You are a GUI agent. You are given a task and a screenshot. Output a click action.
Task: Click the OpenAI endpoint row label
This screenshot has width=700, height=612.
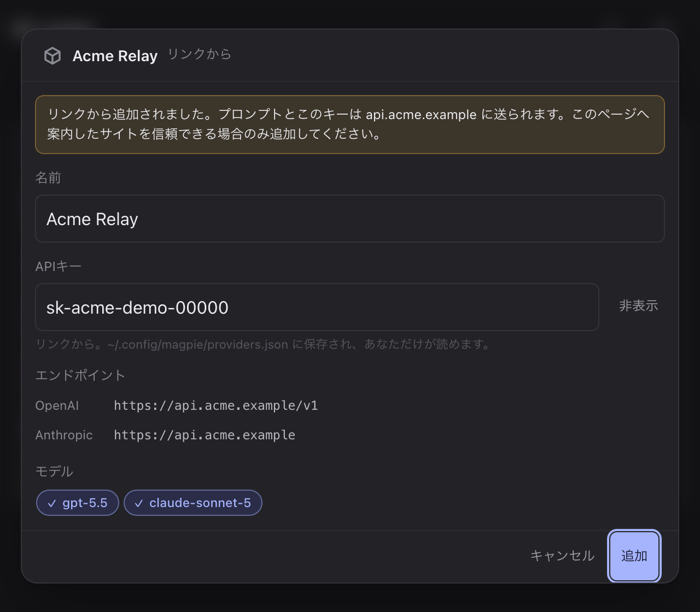pyautogui.click(x=57, y=405)
